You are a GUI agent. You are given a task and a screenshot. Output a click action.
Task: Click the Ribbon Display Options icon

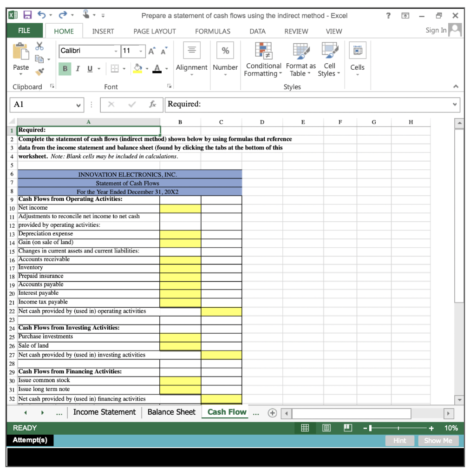[405, 15]
